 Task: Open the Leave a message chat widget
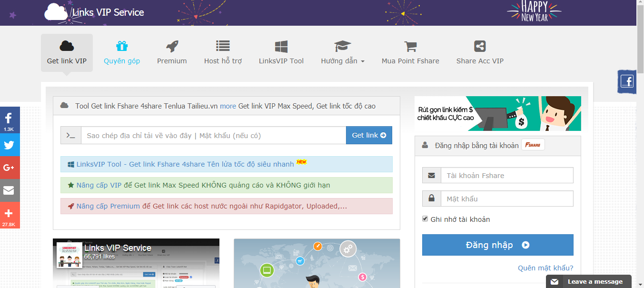[588, 281]
